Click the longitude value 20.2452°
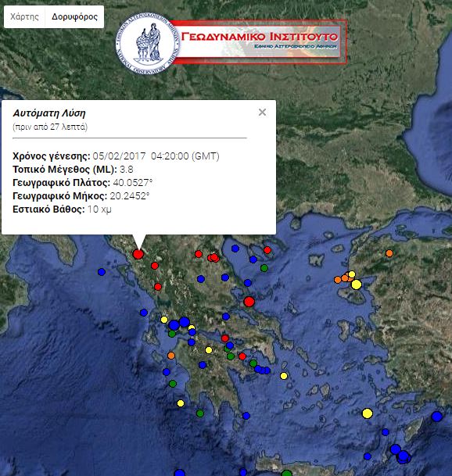Image resolution: width=452 pixels, height=476 pixels. tap(130, 196)
